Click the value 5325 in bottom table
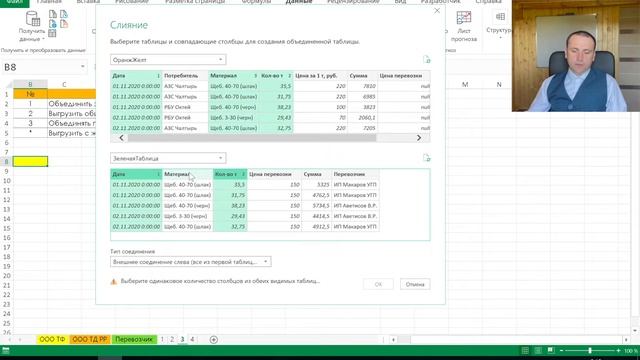Viewport: 640px width, 360px height. [x=323, y=184]
